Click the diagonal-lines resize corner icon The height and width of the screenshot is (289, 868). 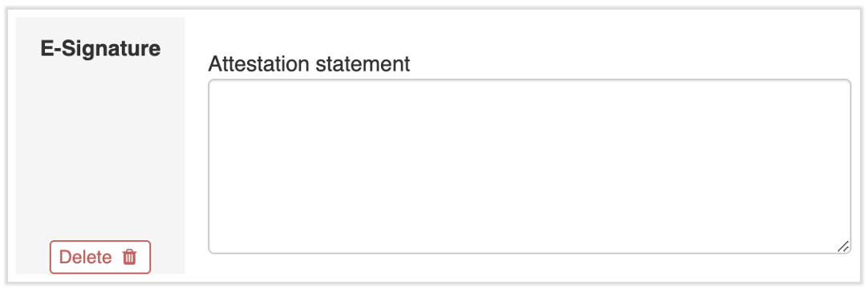coord(842,246)
